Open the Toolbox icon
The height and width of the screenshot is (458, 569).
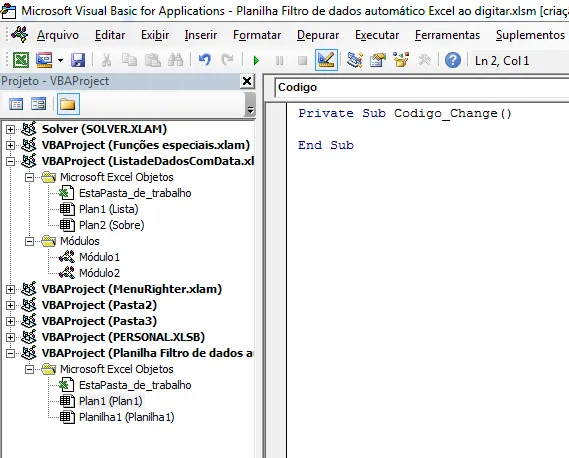(424, 60)
